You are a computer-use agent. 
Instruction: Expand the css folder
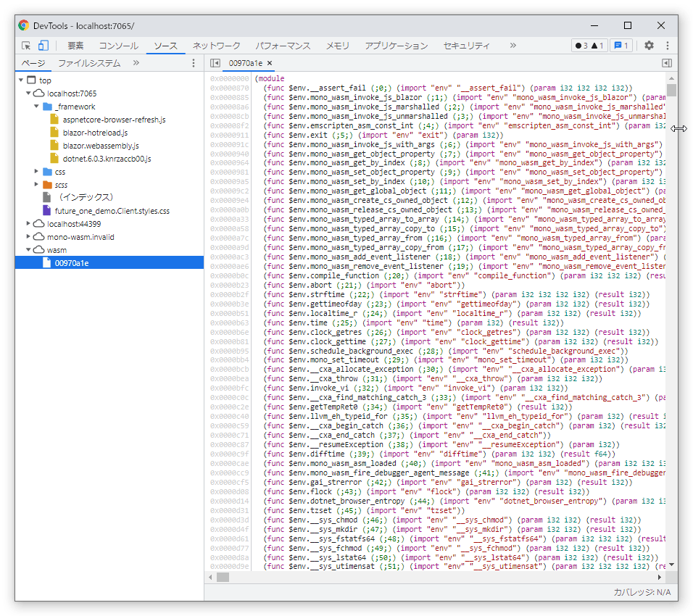[37, 172]
